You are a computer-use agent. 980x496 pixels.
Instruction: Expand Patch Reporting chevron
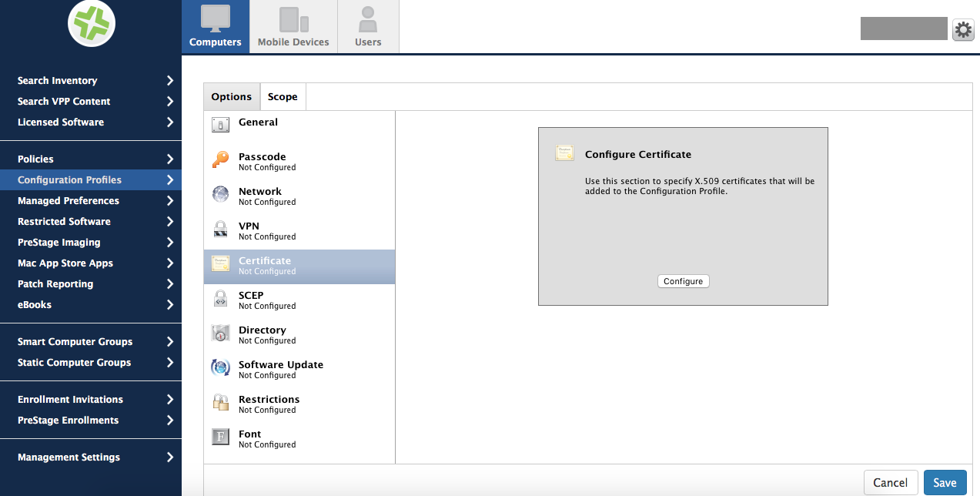point(170,283)
